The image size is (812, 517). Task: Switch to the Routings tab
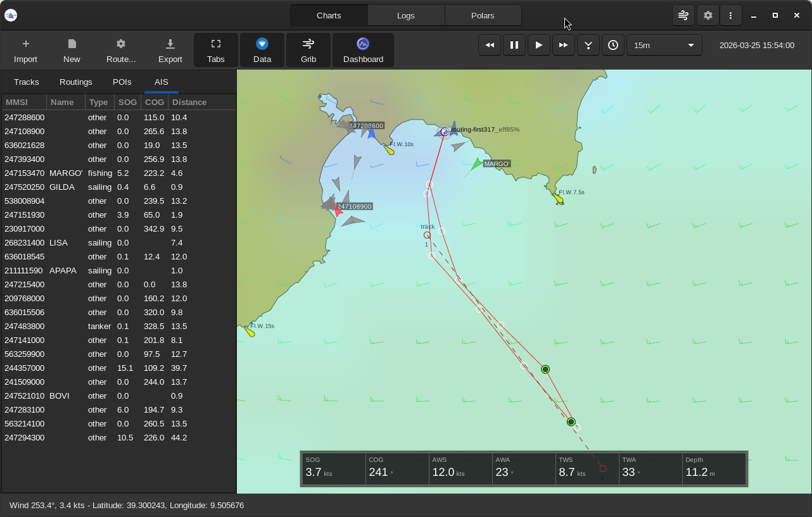(76, 82)
